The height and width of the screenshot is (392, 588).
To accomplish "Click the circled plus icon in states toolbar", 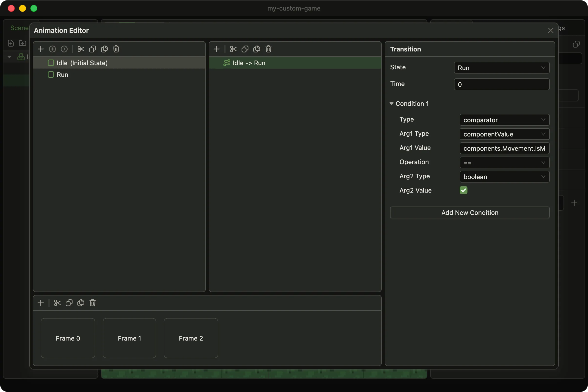I will click(52, 49).
